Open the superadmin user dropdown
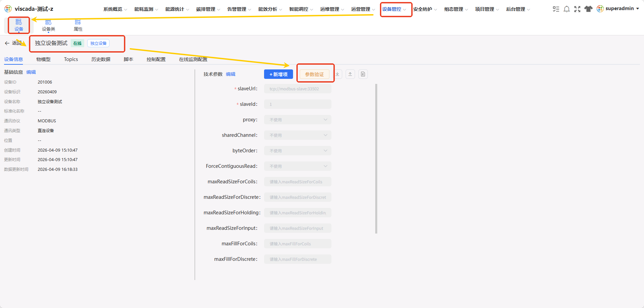The width and height of the screenshot is (644, 308). pyautogui.click(x=622, y=8)
